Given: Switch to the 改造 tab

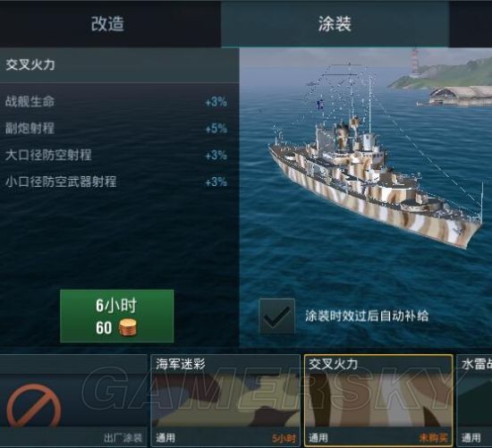Looking at the screenshot, I should tap(107, 24).
